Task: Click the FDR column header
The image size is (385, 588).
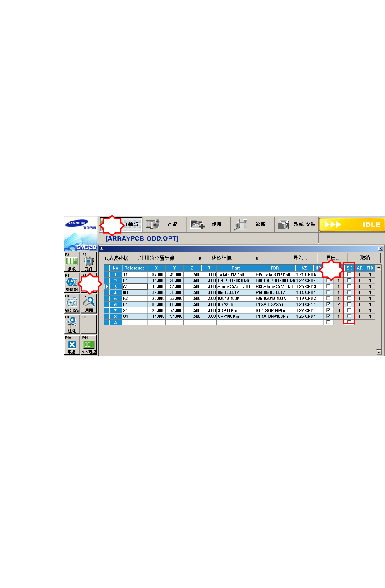Action: pyautogui.click(x=275, y=268)
